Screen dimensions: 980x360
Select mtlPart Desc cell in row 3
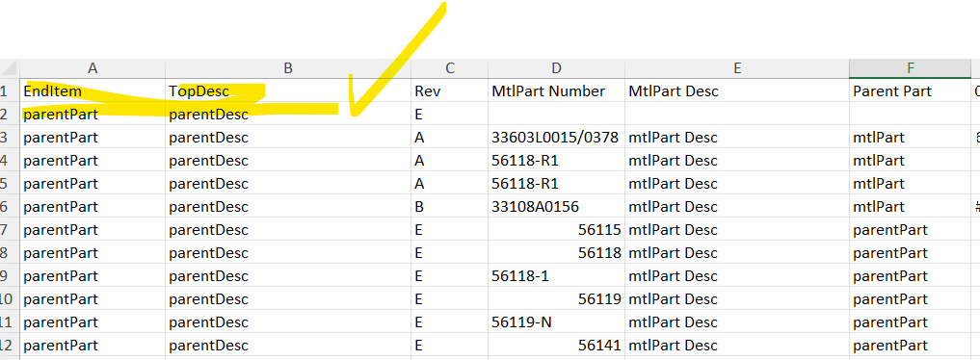[737, 138]
